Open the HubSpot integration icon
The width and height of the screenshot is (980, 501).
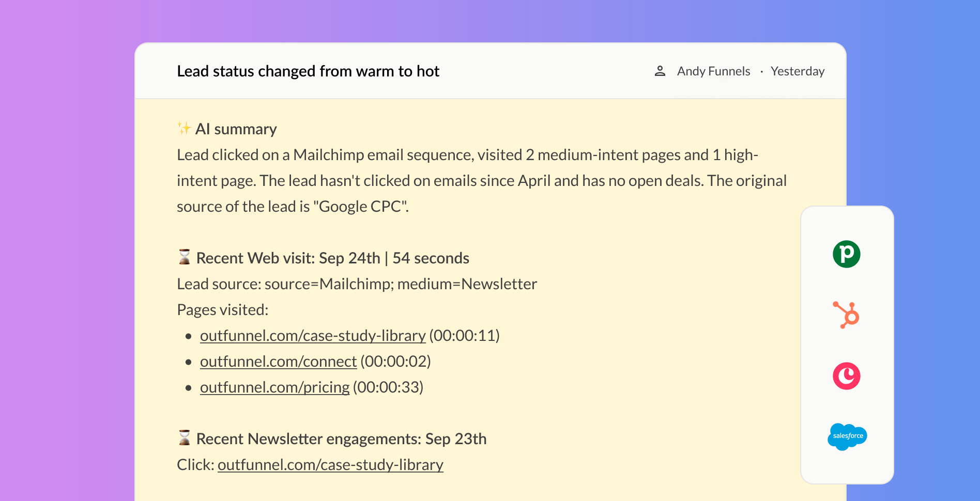(847, 315)
